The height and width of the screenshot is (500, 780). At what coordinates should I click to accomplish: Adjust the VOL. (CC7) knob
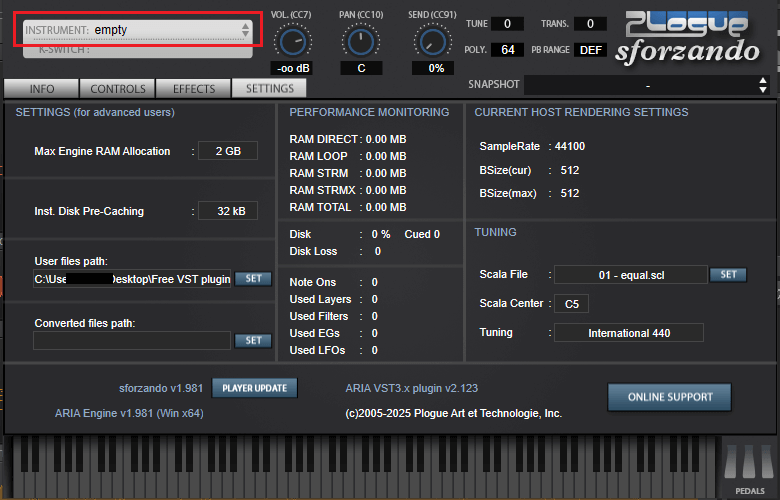click(x=292, y=42)
